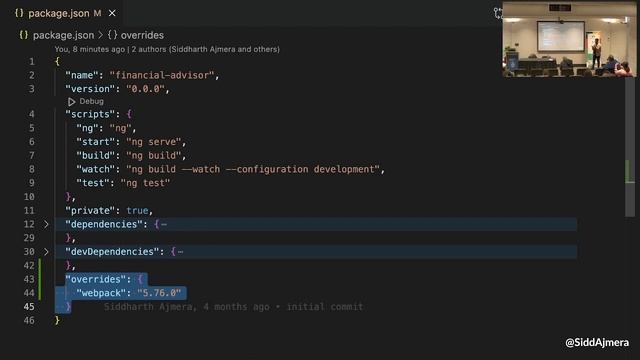This screenshot has width=640, height=360.
Task: Click the private true value
Action: coord(137,211)
